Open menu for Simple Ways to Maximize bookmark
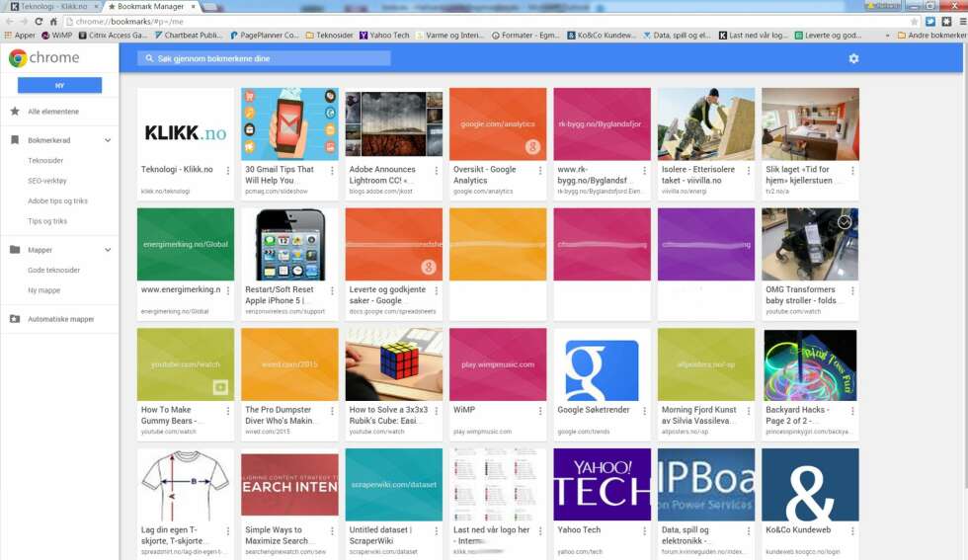968x560 pixels. [x=332, y=531]
